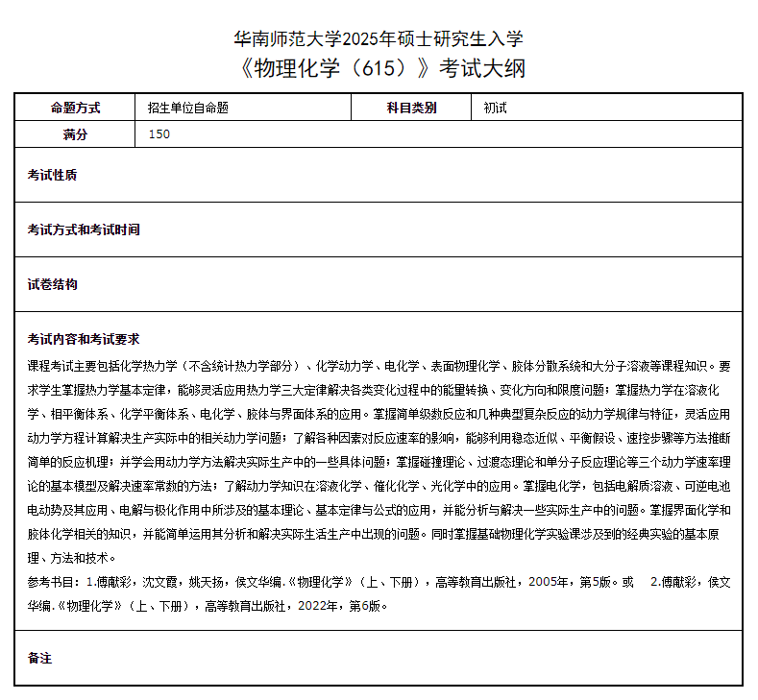Select the '科目类别' header cell
This screenshot has height=700, width=758.
[x=411, y=108]
